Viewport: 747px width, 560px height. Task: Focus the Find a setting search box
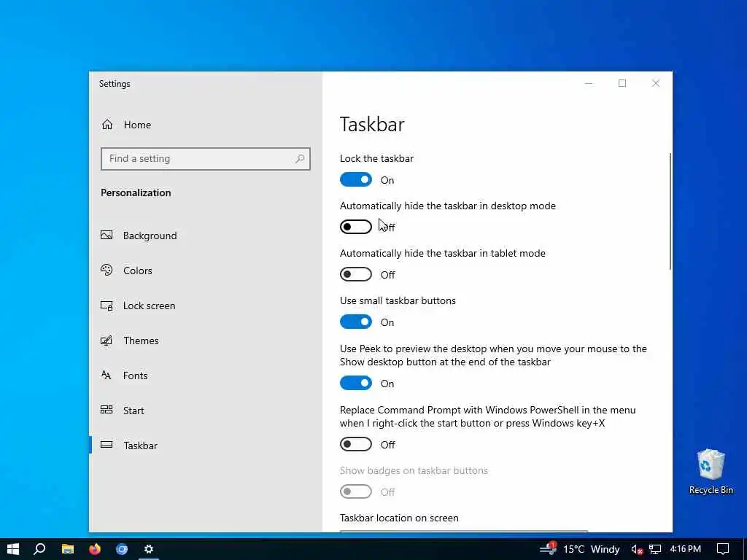coord(205,158)
